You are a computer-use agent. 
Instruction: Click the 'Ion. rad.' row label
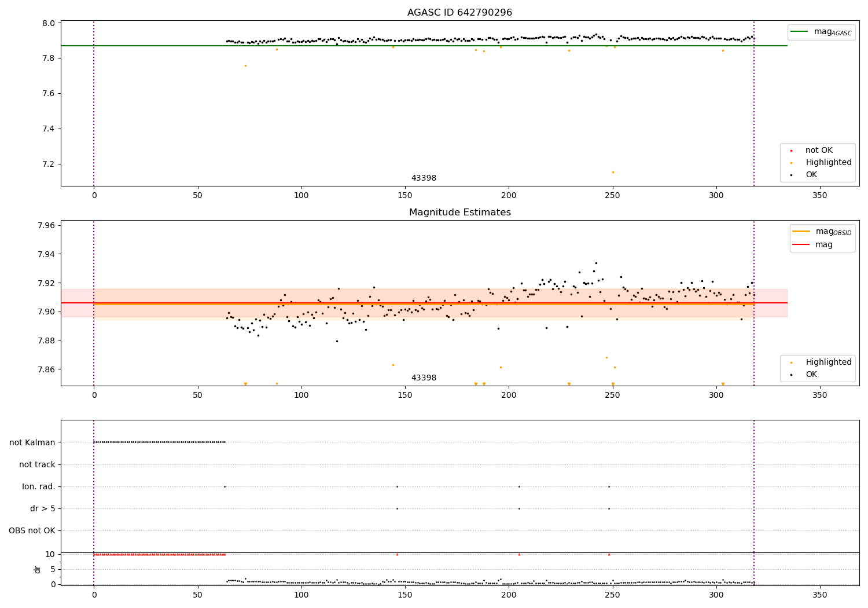(39, 486)
